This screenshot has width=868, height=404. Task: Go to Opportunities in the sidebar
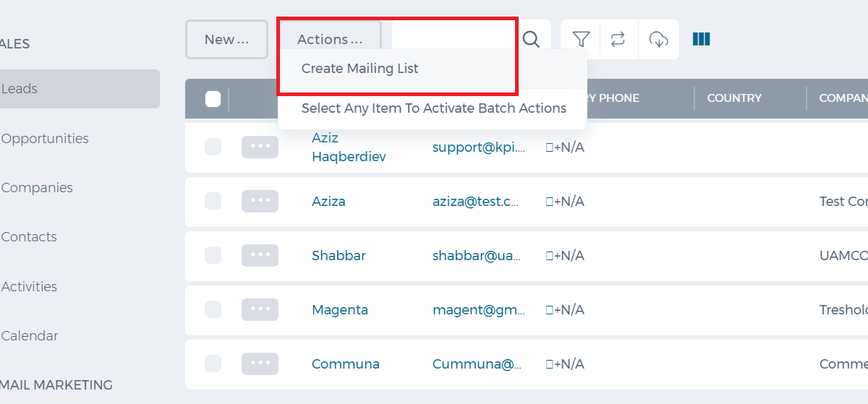(45, 138)
